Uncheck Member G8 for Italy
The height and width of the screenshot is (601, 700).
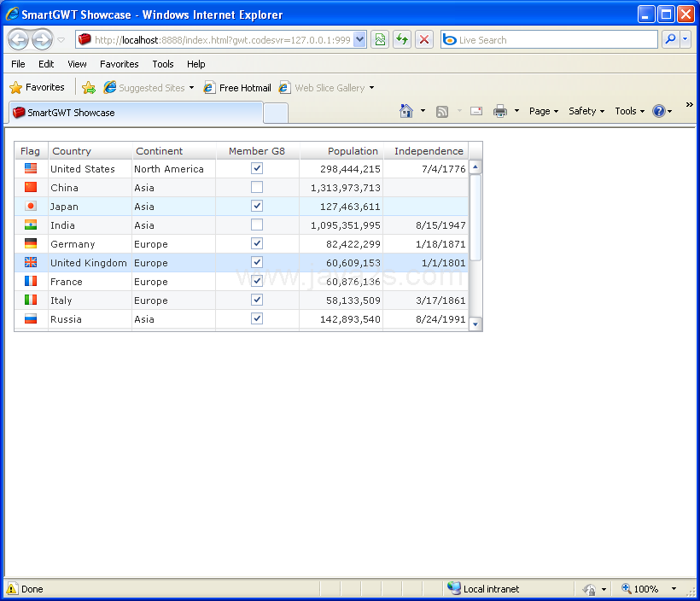click(257, 300)
